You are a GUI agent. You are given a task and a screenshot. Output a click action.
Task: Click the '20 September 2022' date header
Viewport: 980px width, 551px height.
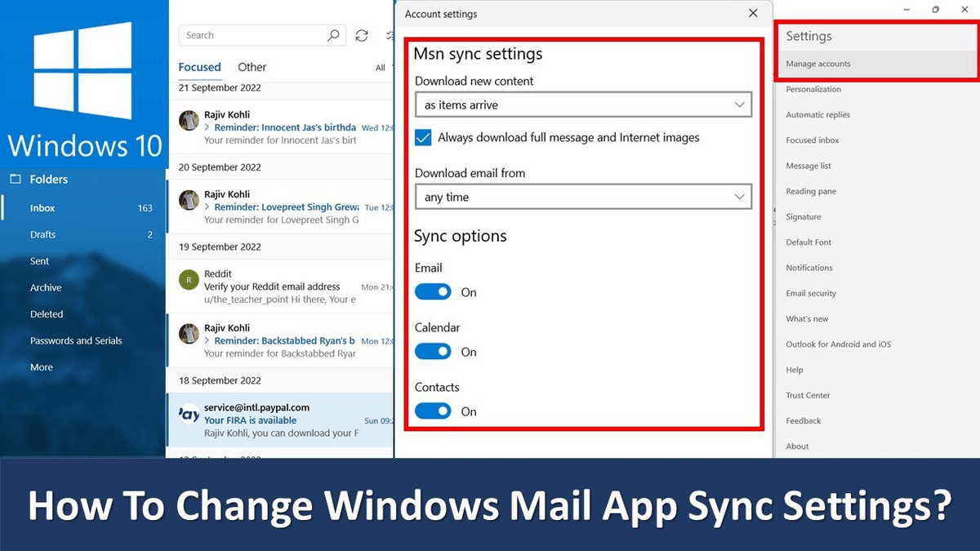tap(220, 167)
